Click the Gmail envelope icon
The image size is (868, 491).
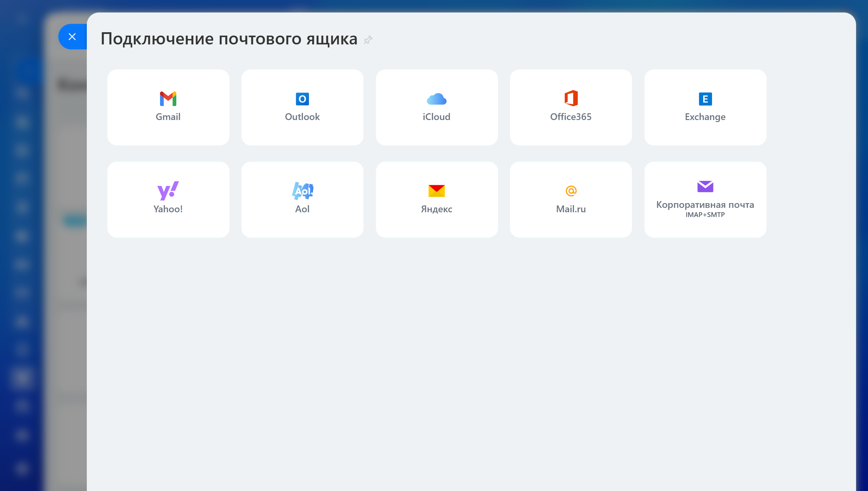[168, 99]
